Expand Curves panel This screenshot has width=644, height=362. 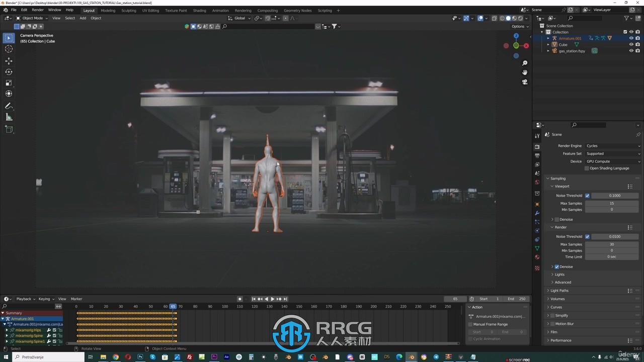point(556,307)
